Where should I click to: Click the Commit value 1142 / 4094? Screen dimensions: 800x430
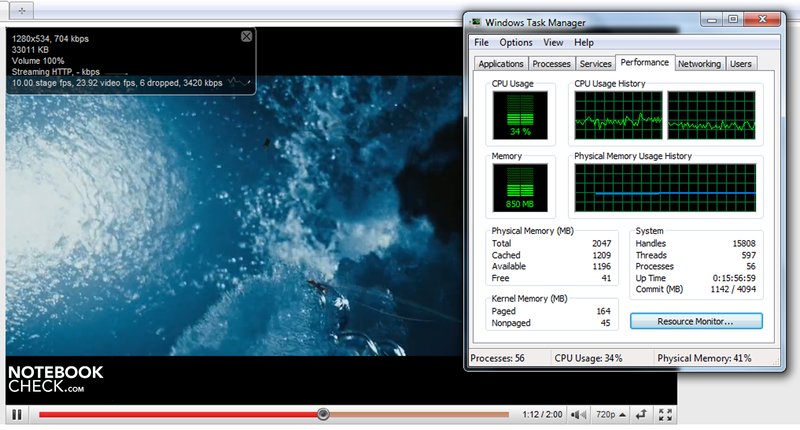733,289
